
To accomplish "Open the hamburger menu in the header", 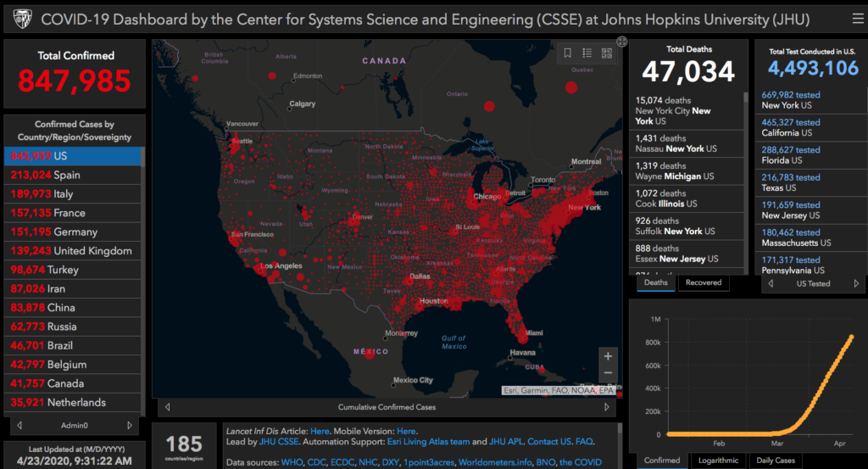I will (x=855, y=19).
